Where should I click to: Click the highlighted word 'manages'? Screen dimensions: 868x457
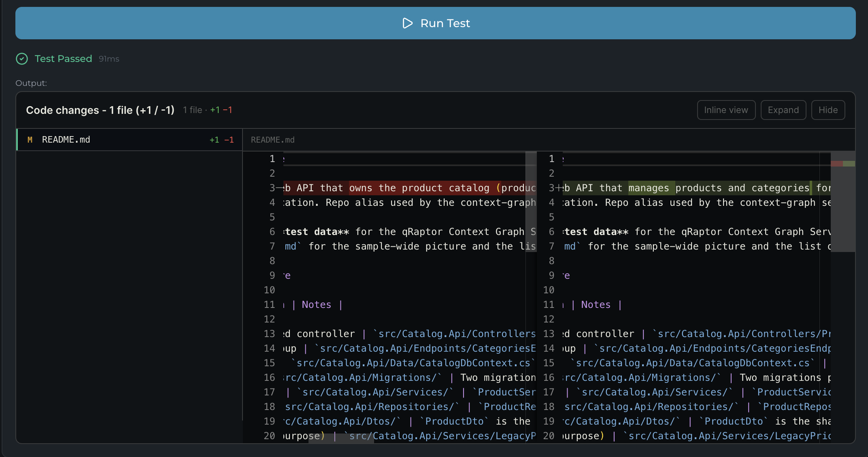[649, 188]
